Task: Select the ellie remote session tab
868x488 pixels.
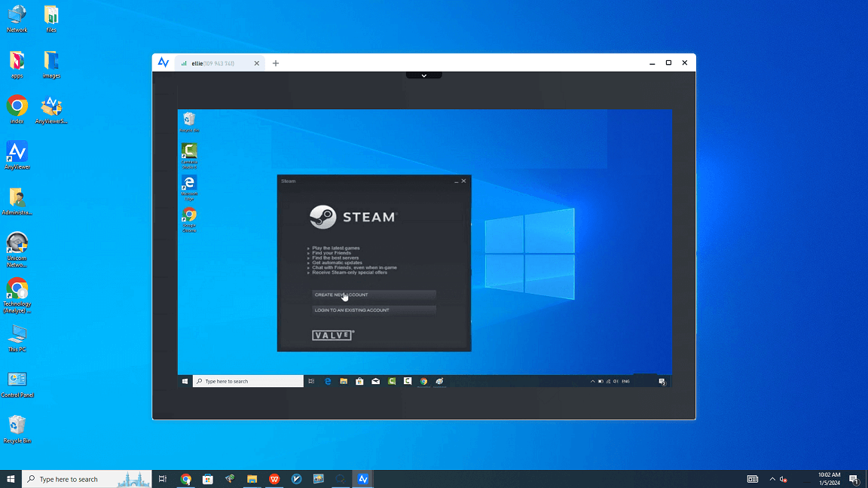Action: (x=213, y=63)
